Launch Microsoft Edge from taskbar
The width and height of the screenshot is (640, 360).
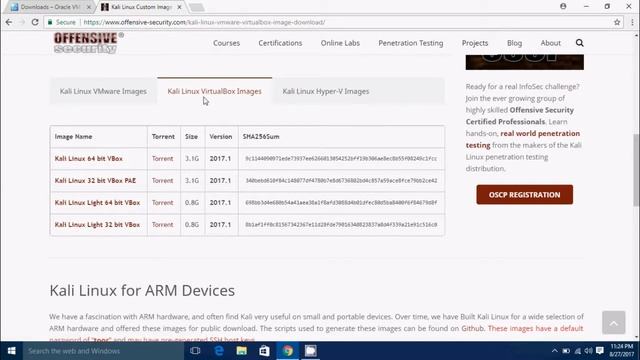[219, 351]
